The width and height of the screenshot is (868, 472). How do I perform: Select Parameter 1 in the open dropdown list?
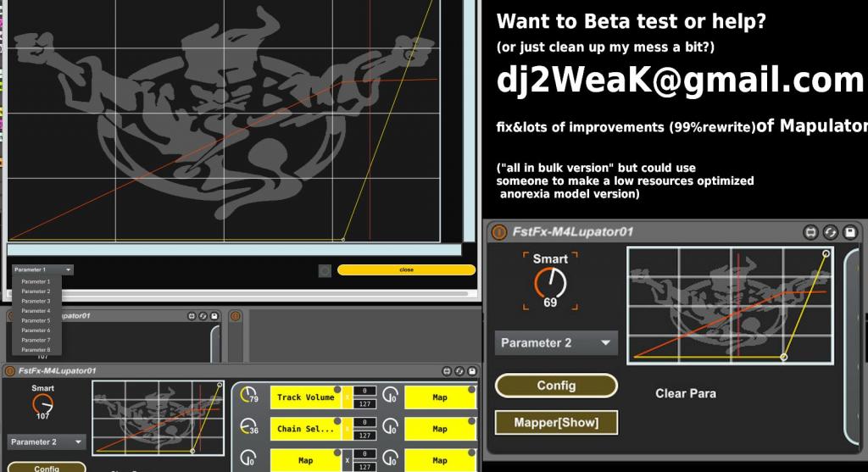tap(36, 281)
